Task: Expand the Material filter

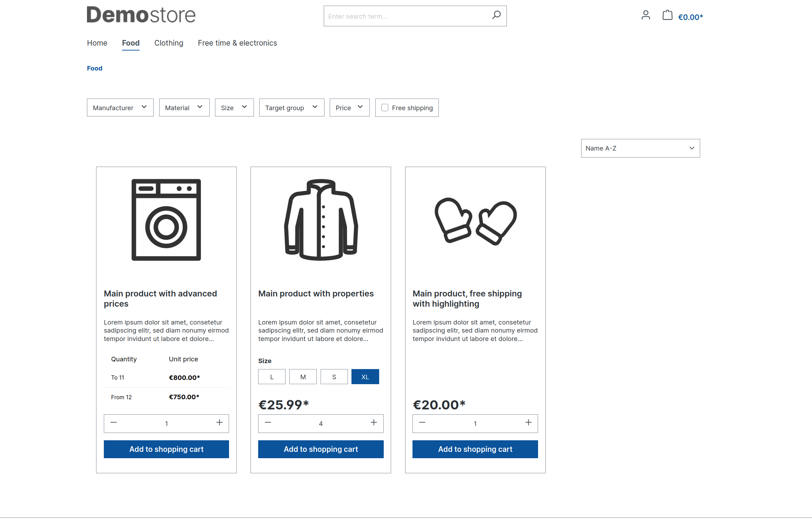Action: coord(184,108)
